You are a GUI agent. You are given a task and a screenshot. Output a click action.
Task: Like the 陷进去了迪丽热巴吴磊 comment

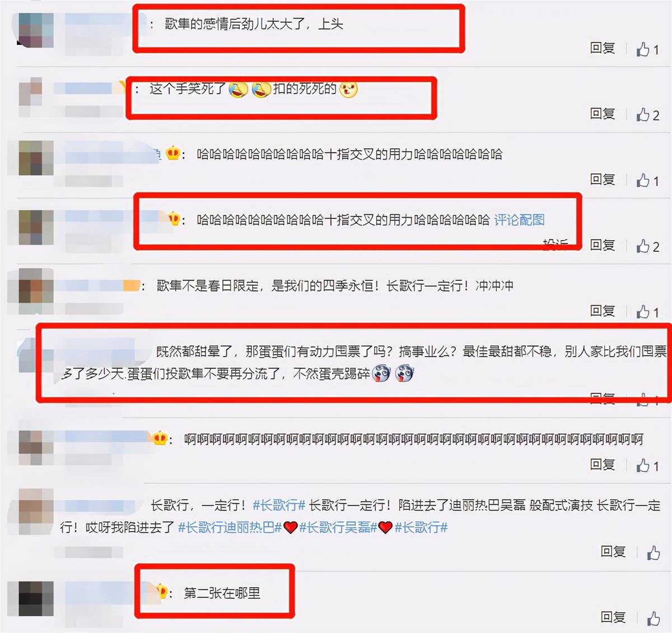pos(654,553)
